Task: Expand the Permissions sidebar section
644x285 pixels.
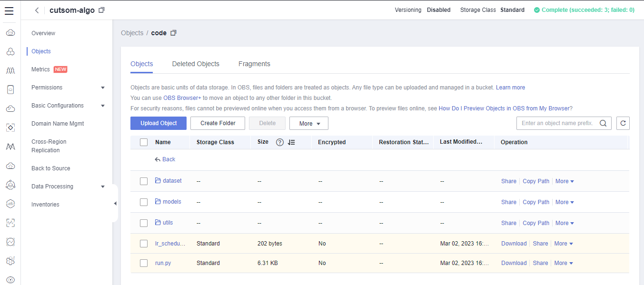Action: 103,88
